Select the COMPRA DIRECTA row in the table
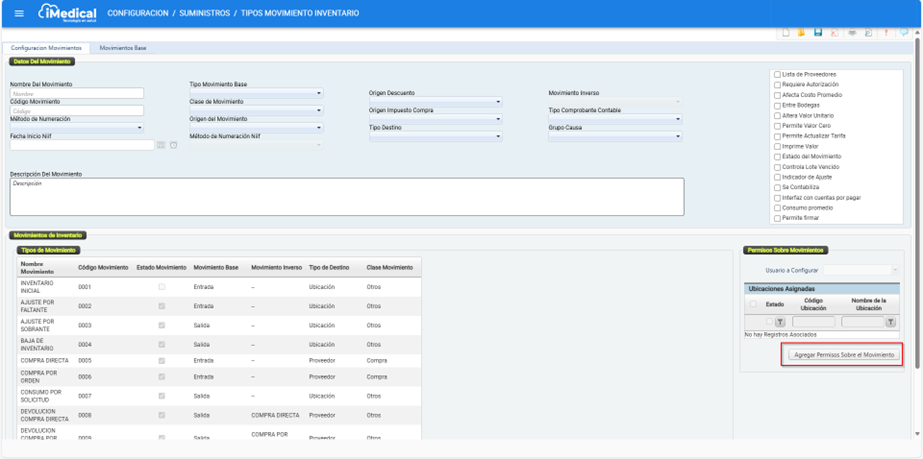This screenshot has width=923, height=459. (x=45, y=360)
